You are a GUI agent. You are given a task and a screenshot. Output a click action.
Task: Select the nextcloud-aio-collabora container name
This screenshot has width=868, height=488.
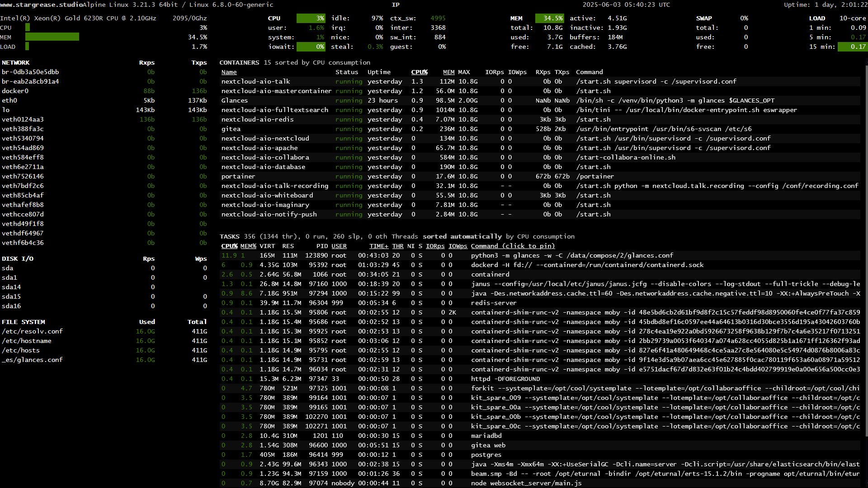(265, 158)
